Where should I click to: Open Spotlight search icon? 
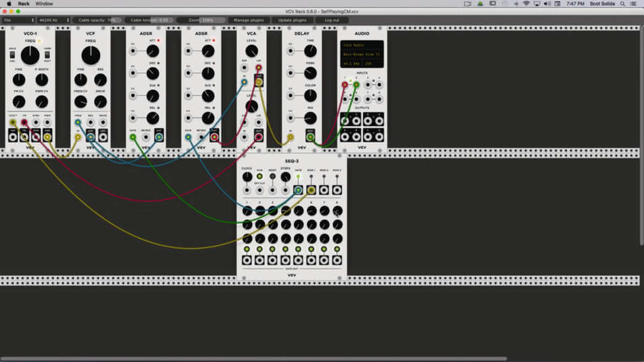[623, 4]
